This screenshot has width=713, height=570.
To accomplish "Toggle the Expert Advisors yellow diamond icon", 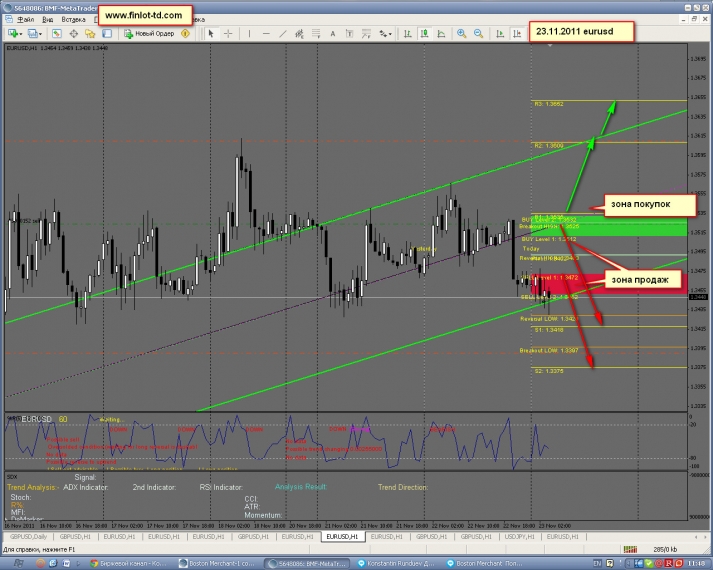I will [185, 33].
